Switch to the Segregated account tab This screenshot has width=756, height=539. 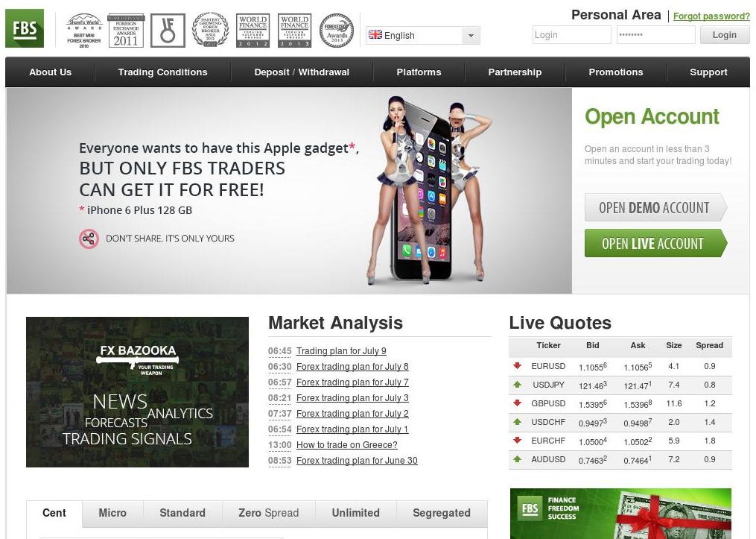point(442,513)
